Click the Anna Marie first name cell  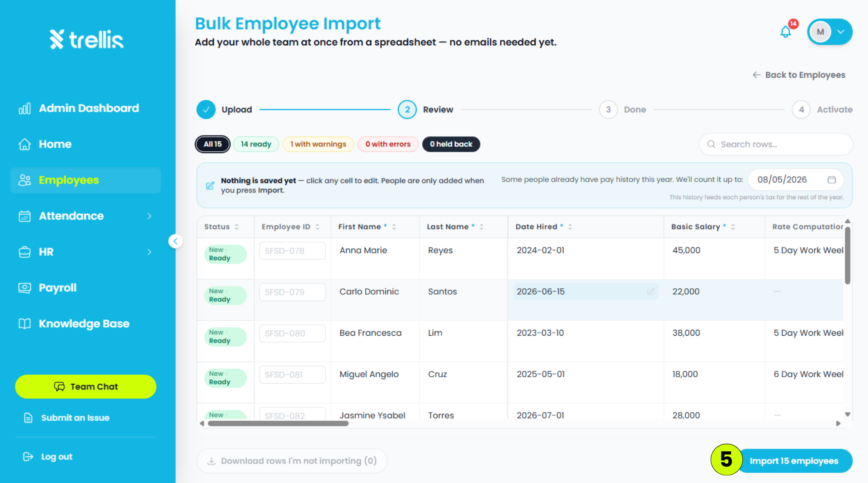(x=375, y=259)
